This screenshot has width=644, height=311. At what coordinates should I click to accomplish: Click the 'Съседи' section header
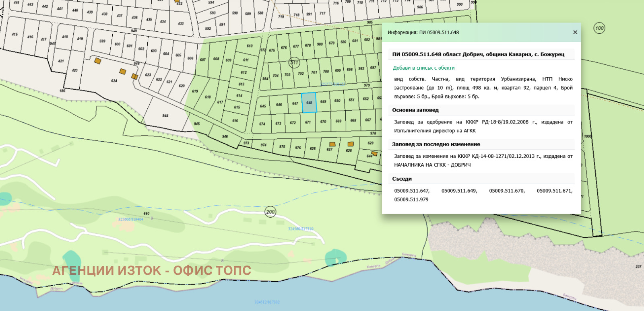point(402,179)
